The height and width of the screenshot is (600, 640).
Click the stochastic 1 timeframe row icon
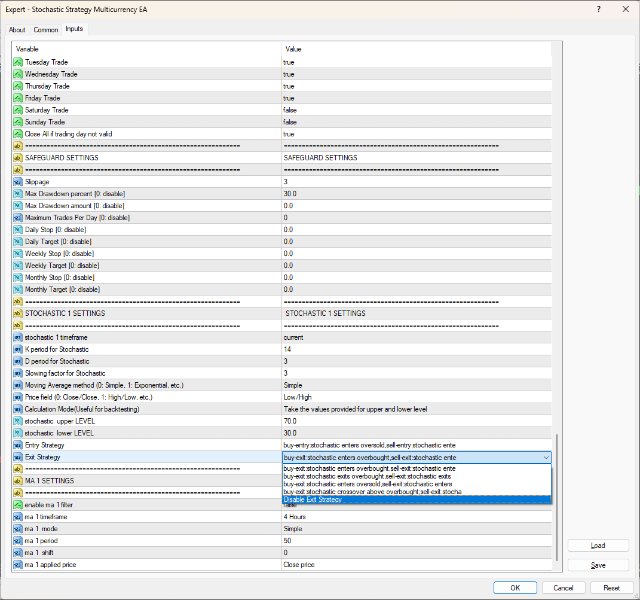(18, 337)
